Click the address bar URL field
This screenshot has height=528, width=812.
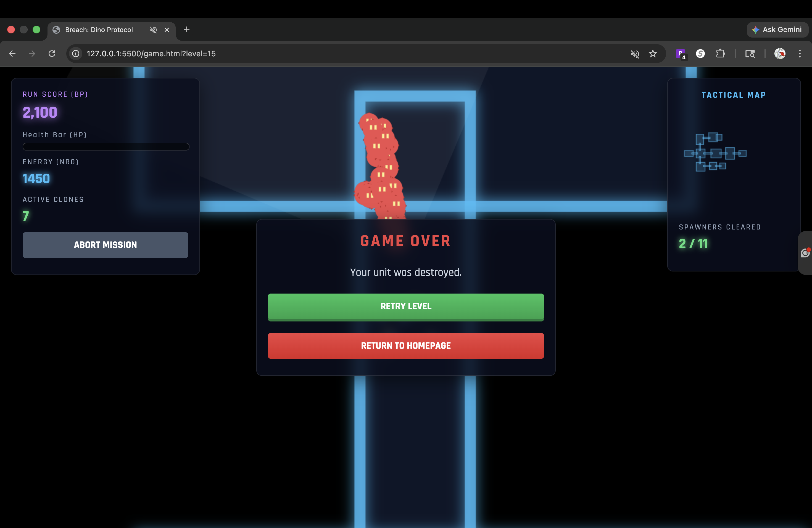click(x=307, y=54)
